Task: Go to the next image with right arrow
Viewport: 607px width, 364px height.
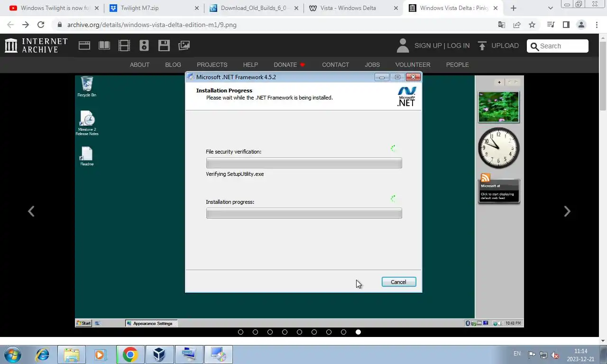Action: pyautogui.click(x=567, y=211)
